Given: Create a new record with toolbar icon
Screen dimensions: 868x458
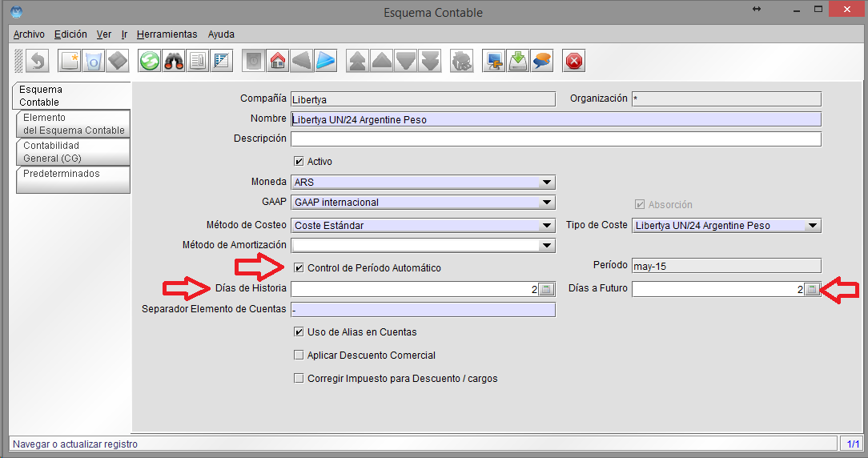Looking at the screenshot, I should pos(70,62).
